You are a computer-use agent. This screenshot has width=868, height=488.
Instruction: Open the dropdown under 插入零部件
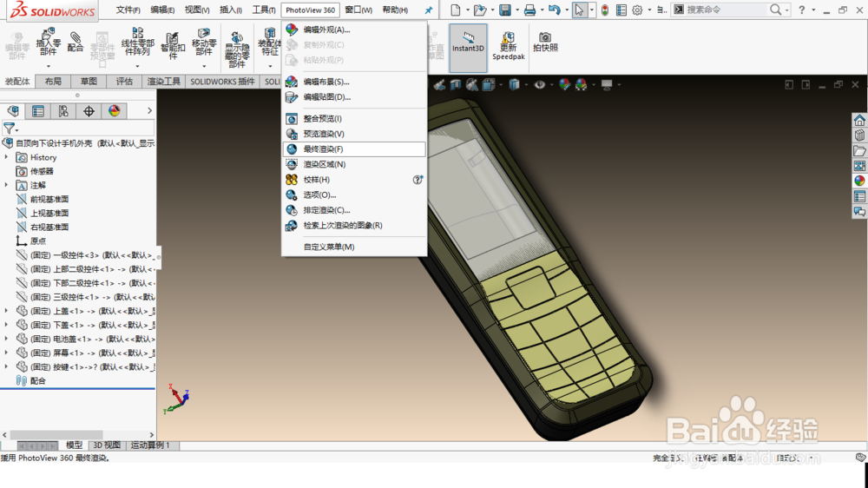[x=48, y=67]
